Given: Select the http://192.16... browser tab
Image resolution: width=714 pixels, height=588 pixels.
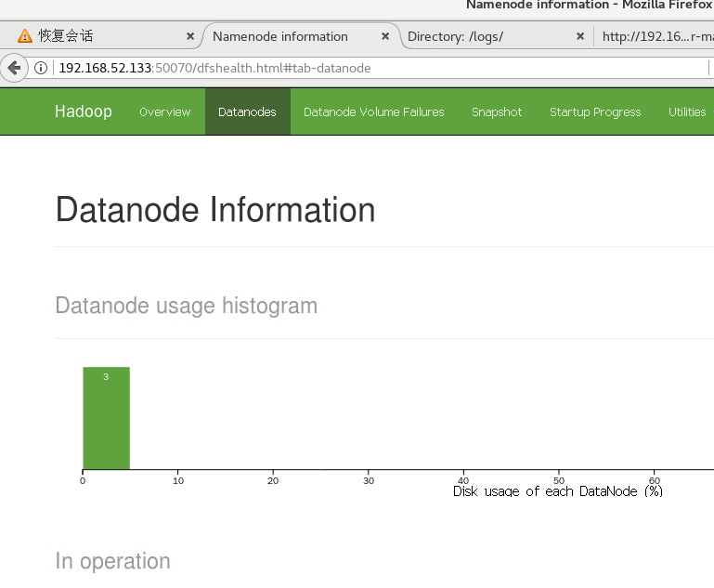Looking at the screenshot, I should [657, 36].
